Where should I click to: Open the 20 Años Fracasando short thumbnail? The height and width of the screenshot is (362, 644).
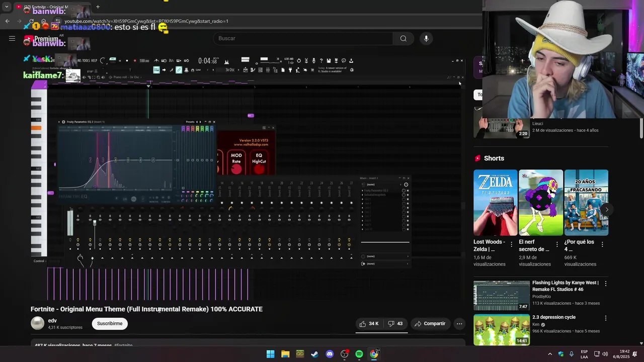click(586, 203)
